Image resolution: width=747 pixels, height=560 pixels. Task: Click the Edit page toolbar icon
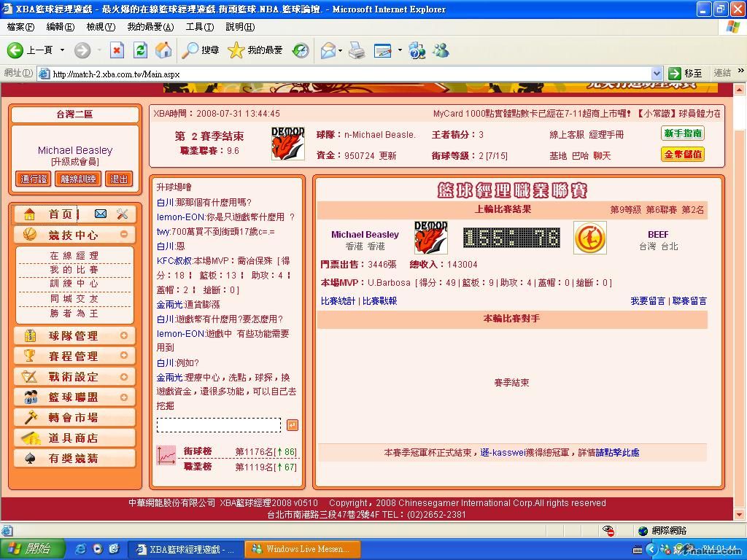click(x=382, y=50)
